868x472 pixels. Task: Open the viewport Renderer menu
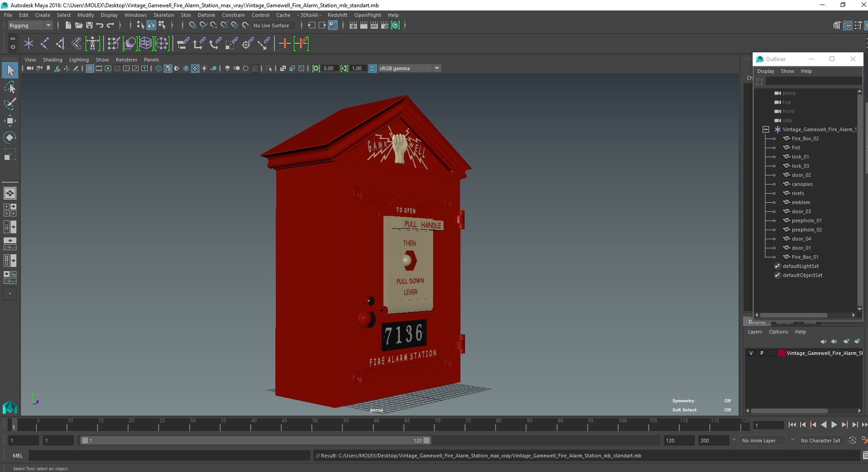tap(126, 60)
